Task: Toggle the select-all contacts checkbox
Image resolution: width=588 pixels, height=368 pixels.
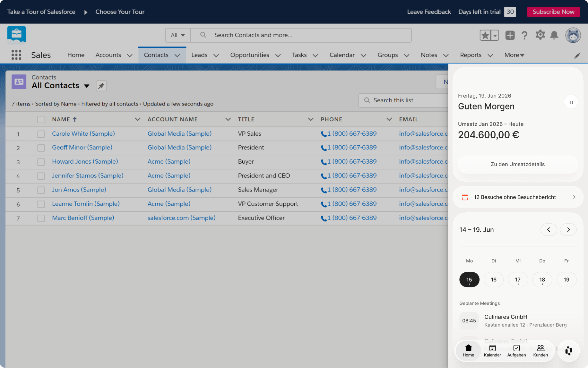Action: pyautogui.click(x=41, y=120)
